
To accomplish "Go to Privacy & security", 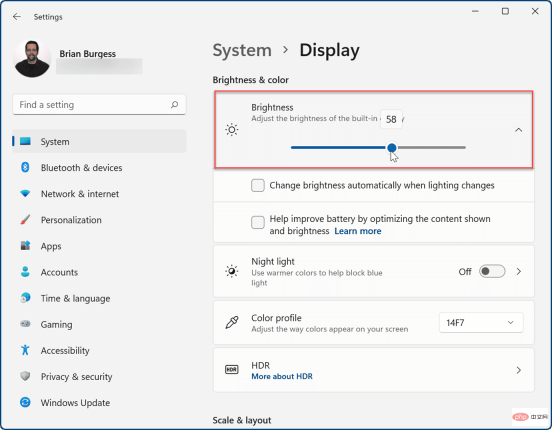I will pyautogui.click(x=99, y=376).
